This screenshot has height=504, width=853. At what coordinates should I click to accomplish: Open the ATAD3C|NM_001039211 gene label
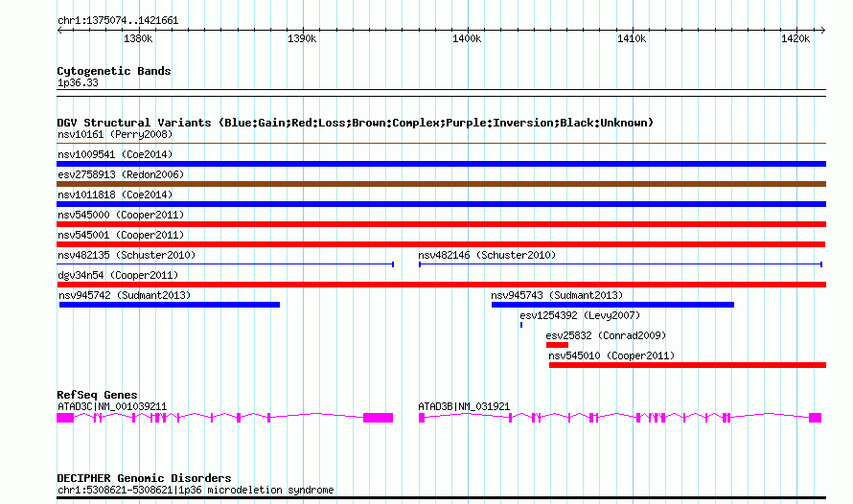(112, 406)
